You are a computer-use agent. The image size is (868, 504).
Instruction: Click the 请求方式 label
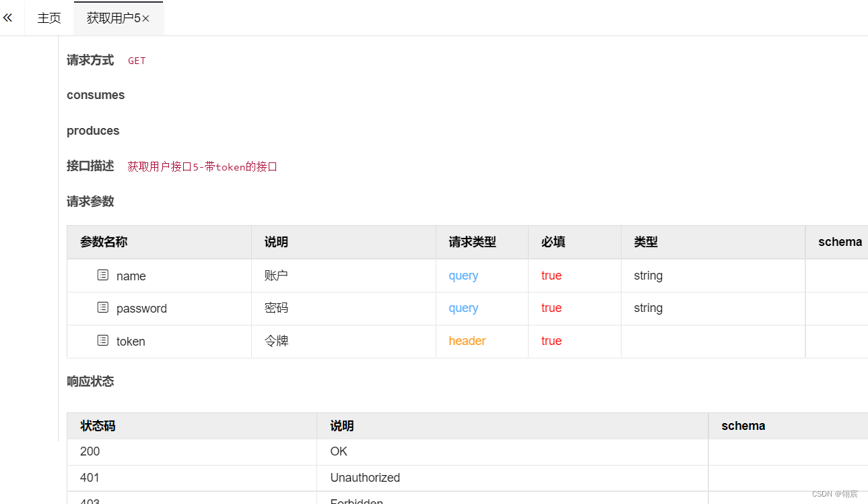[90, 60]
